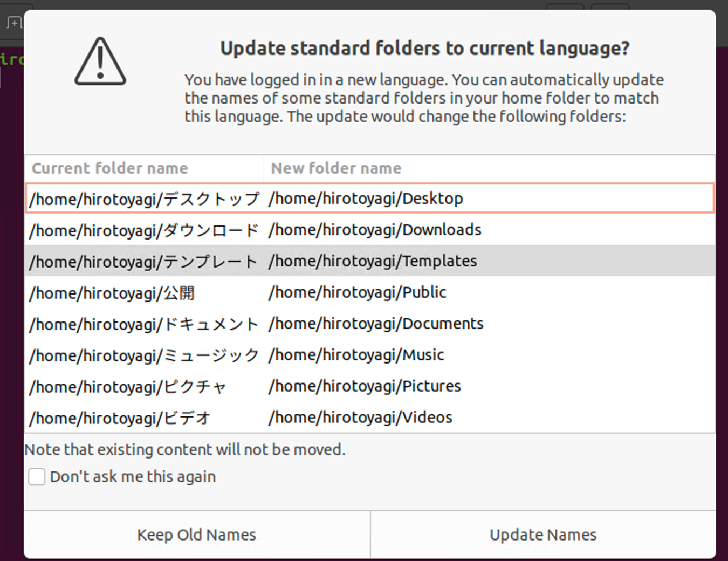
Task: Tick the "Don't ask me this again" checkbox
Action: pos(37,477)
